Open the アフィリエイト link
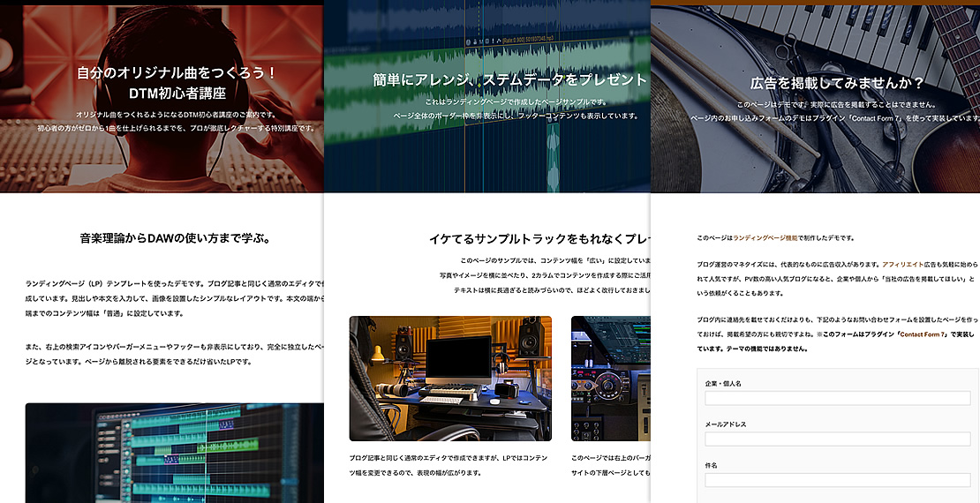This screenshot has height=503, width=980. (902, 265)
